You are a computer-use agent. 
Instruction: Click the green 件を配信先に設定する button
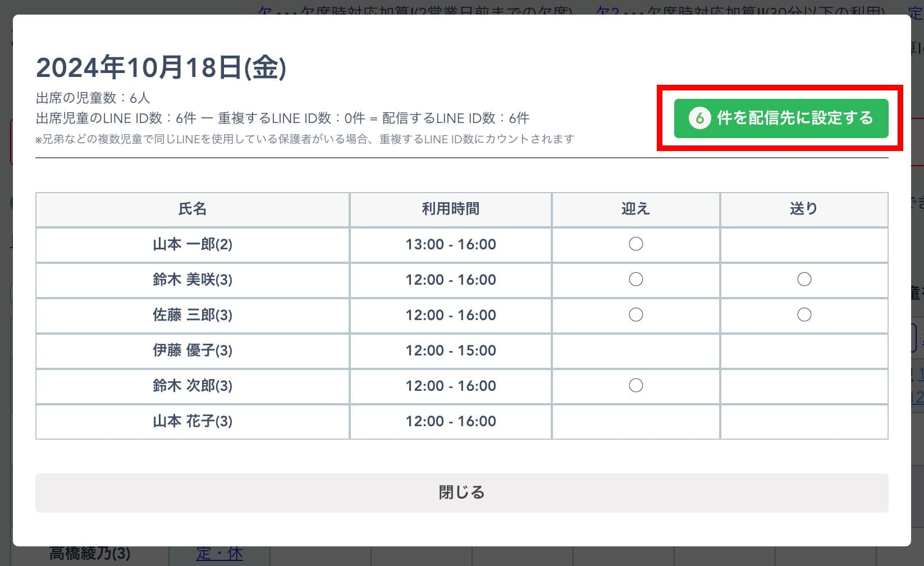781,118
